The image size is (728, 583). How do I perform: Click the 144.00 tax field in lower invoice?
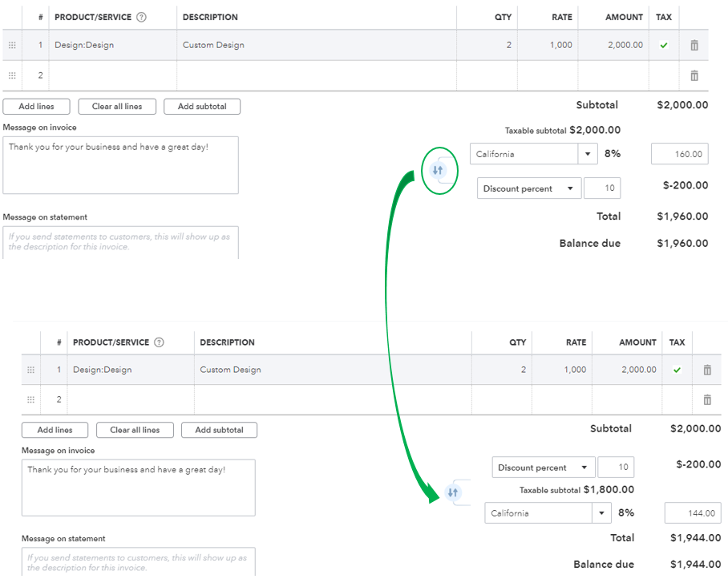(x=693, y=512)
